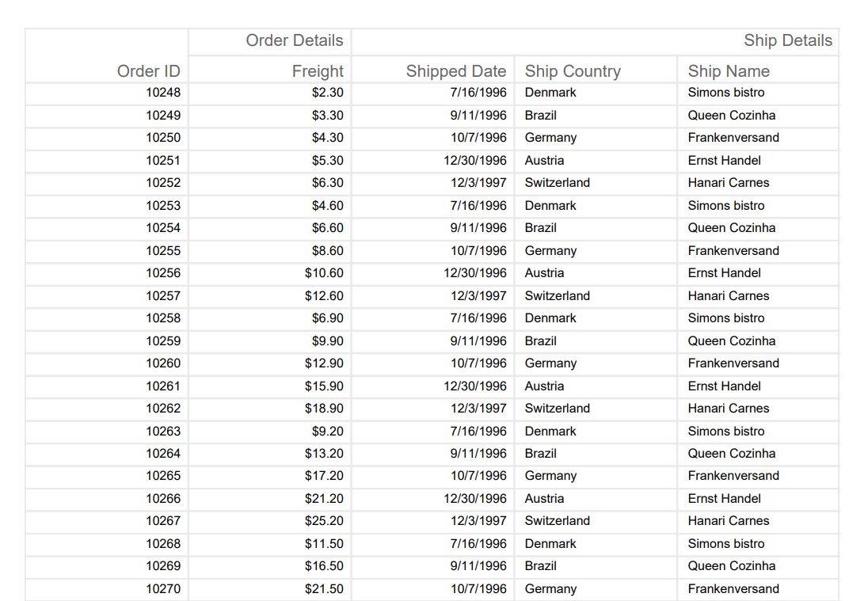Click the Ship Name column header
868x601 pixels.
tap(729, 71)
